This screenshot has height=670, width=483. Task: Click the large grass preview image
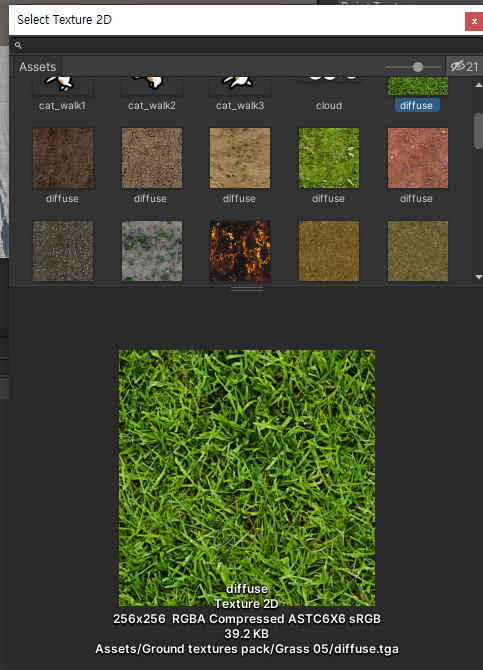point(247,478)
